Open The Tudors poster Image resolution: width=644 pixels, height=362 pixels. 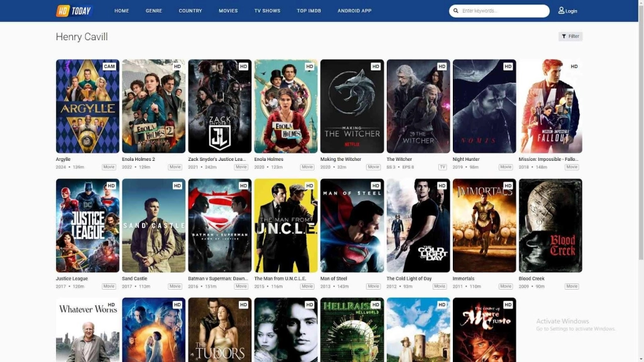click(219, 329)
